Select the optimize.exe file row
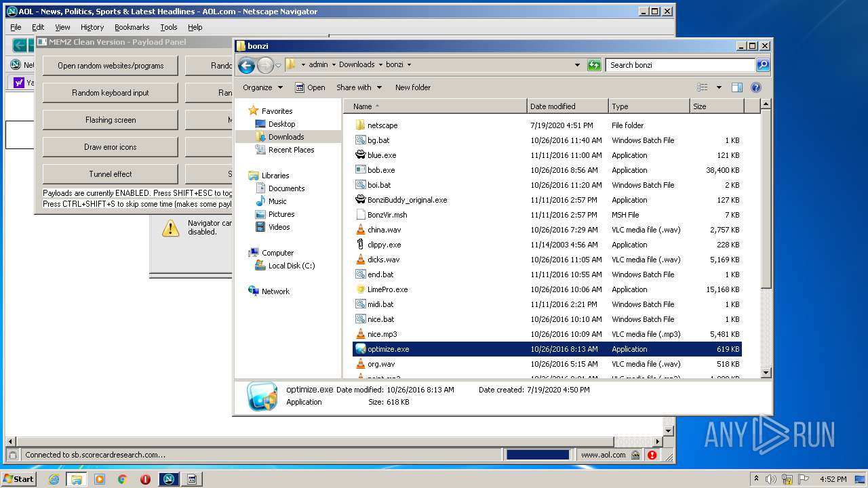 (547, 349)
